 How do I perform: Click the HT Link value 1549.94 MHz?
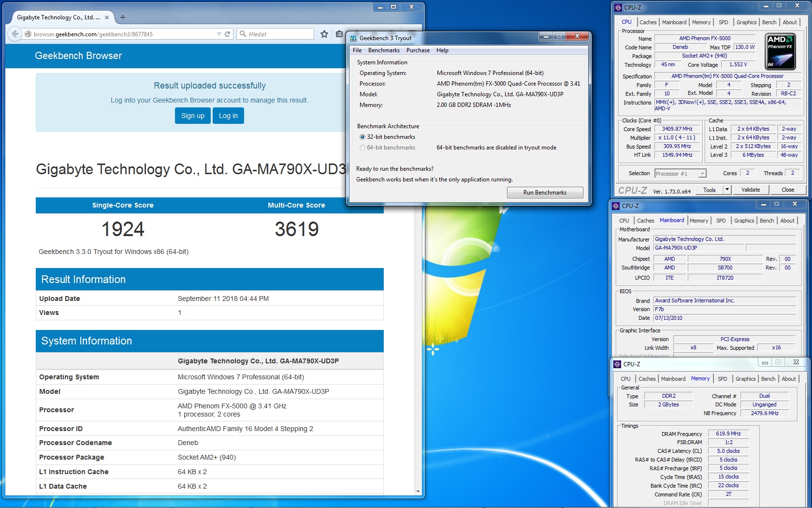click(x=677, y=155)
